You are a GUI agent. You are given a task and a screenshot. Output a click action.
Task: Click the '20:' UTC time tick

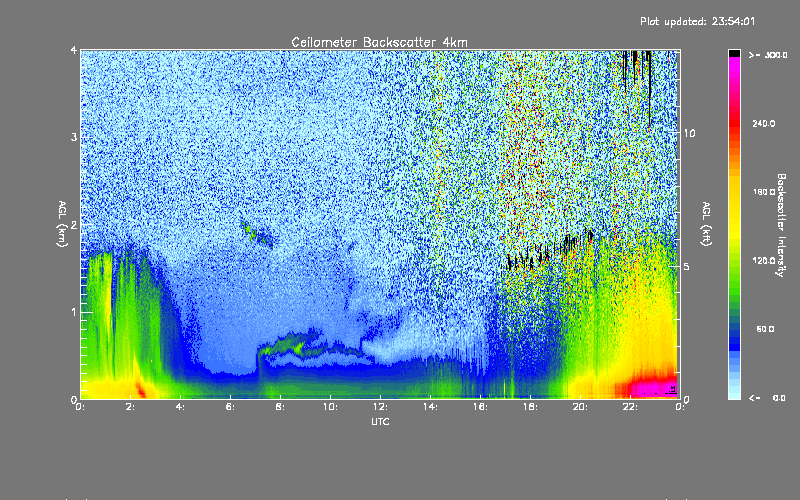580,407
